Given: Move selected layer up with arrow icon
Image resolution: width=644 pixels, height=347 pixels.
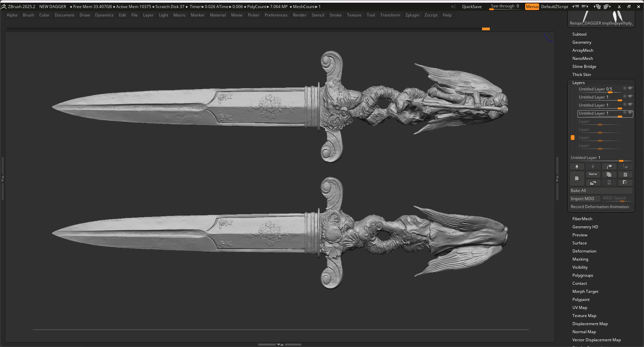Looking at the screenshot, I should 577,166.
